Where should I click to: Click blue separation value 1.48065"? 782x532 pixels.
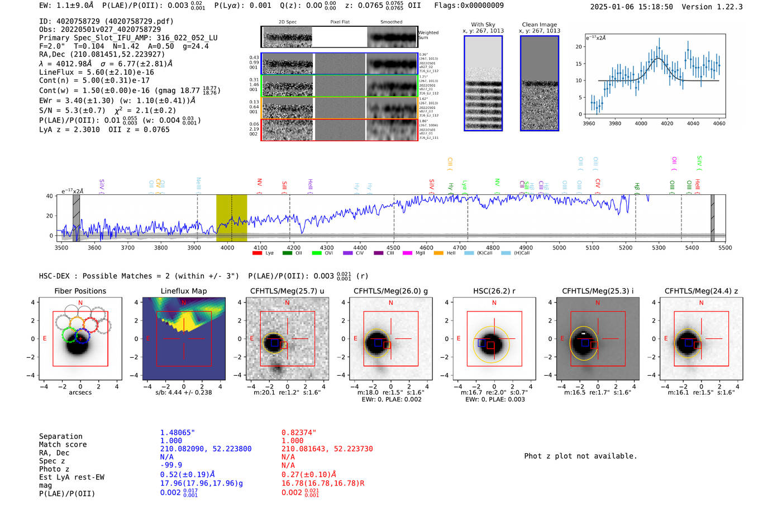pos(178,433)
